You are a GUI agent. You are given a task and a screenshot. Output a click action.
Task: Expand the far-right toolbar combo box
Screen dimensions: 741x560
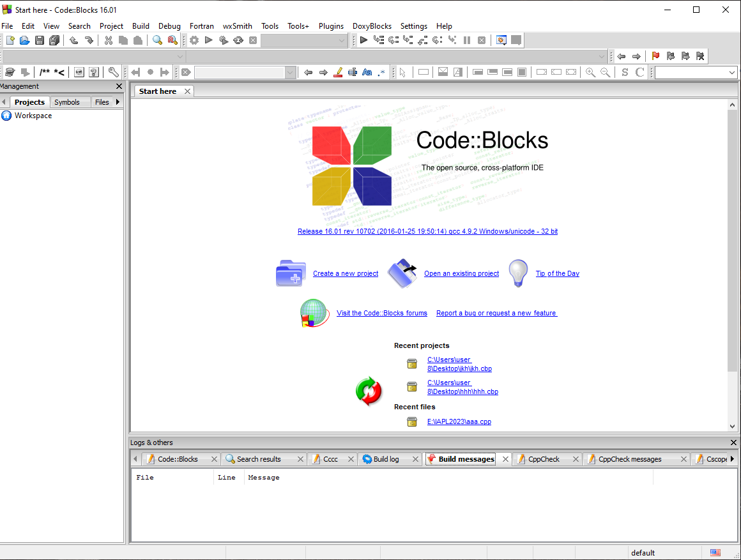(732, 73)
